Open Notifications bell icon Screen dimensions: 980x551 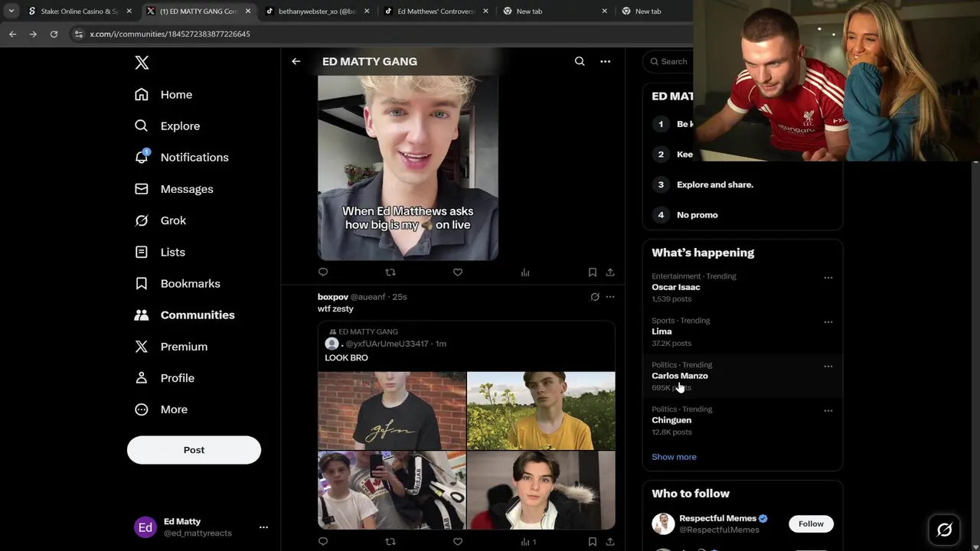pyautogui.click(x=142, y=157)
